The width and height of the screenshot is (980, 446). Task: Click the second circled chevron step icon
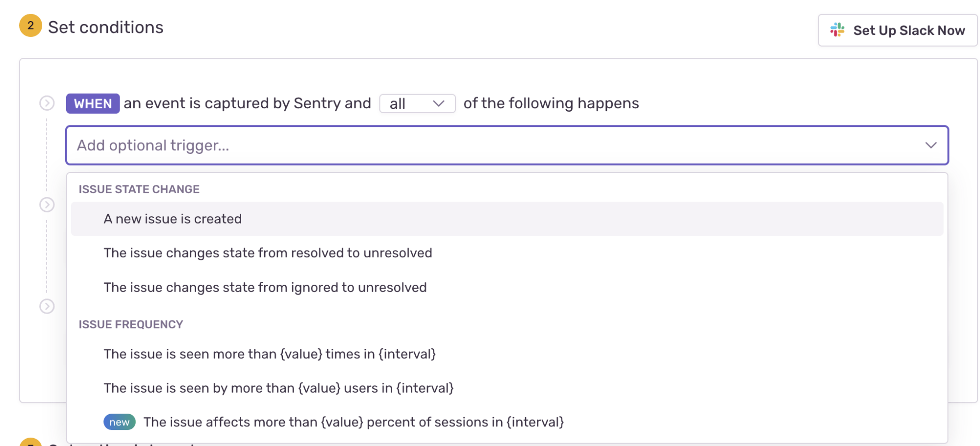point(47,205)
